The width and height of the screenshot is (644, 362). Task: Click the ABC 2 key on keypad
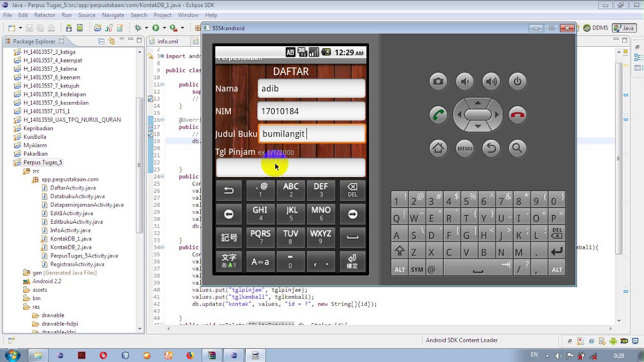tap(290, 190)
